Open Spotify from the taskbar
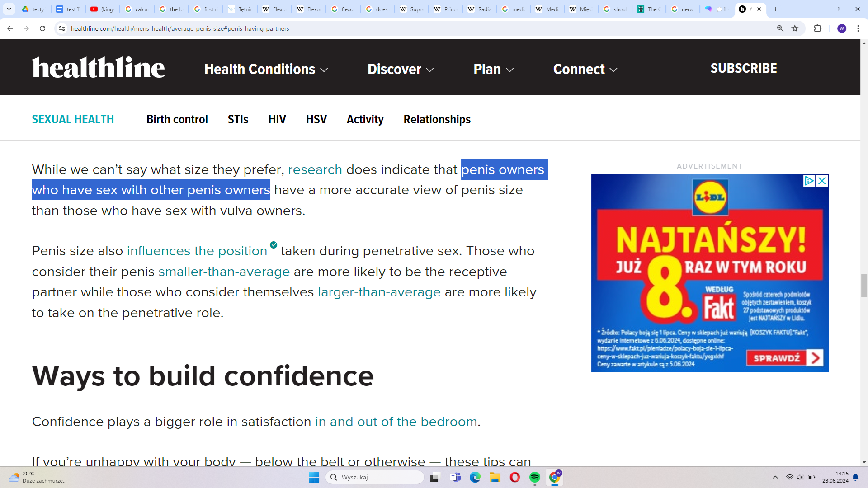 [535, 477]
